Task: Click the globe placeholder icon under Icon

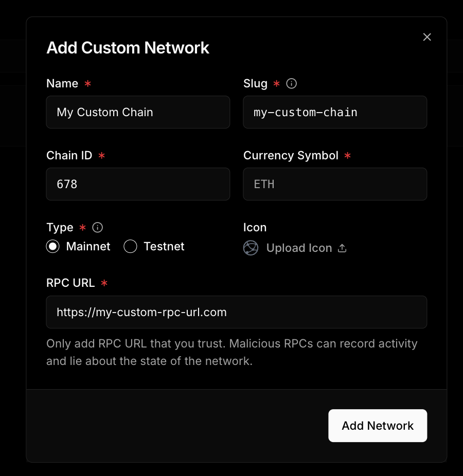Action: point(251,248)
